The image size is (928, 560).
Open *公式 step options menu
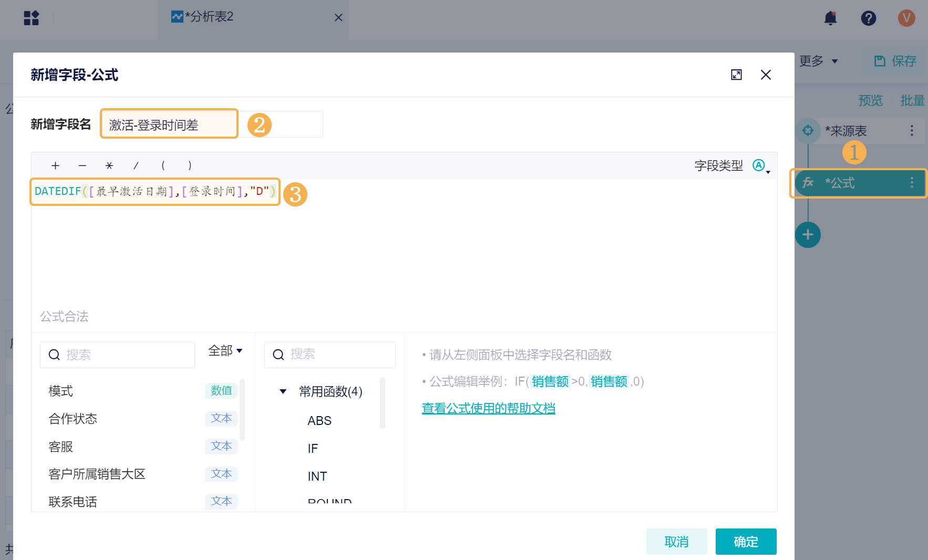tap(912, 183)
